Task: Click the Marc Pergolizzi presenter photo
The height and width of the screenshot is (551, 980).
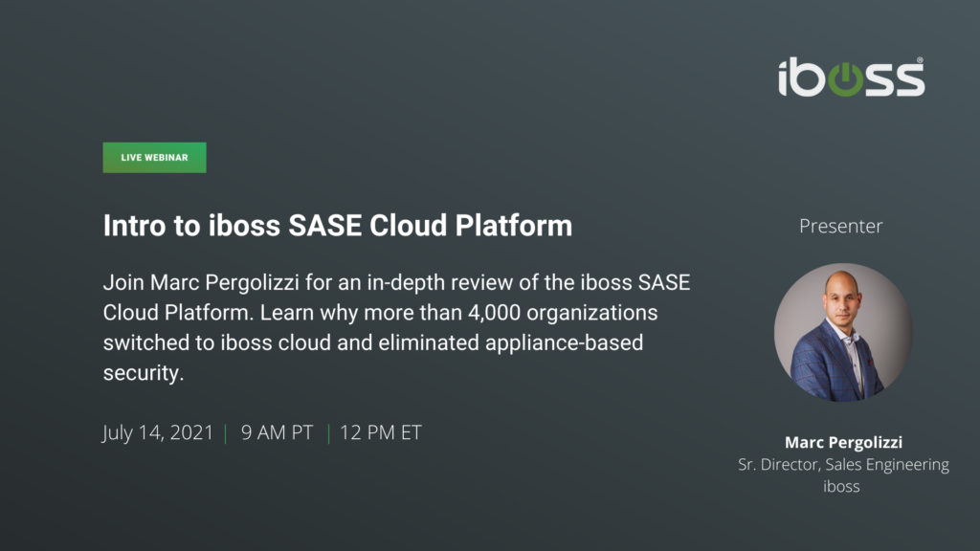Action: tap(843, 332)
